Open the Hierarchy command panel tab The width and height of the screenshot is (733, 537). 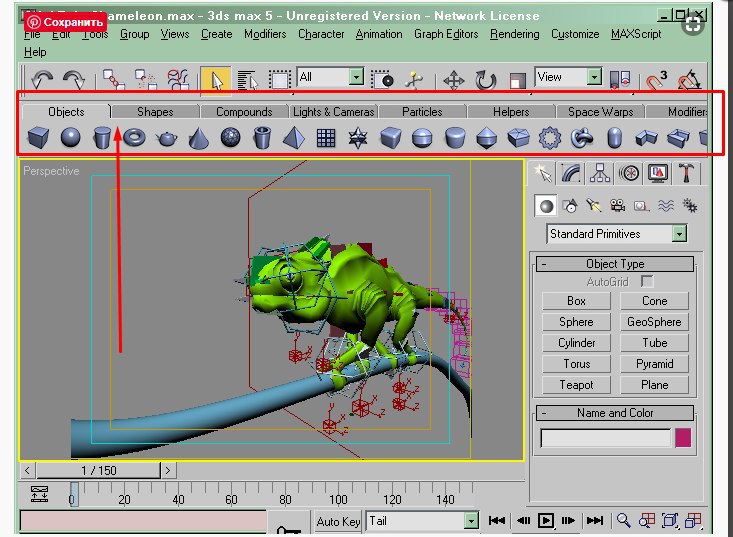pyautogui.click(x=600, y=173)
